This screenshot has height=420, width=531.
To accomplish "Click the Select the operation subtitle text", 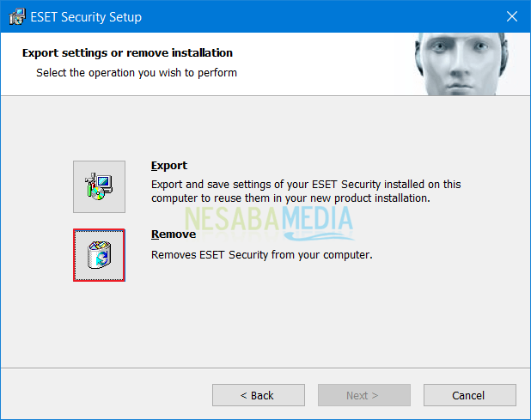I will (137, 73).
